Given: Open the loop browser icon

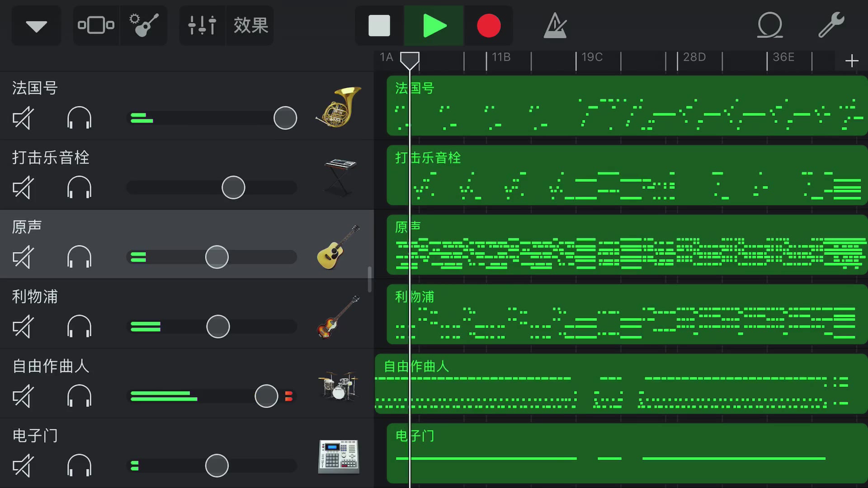Looking at the screenshot, I should [x=770, y=25].
